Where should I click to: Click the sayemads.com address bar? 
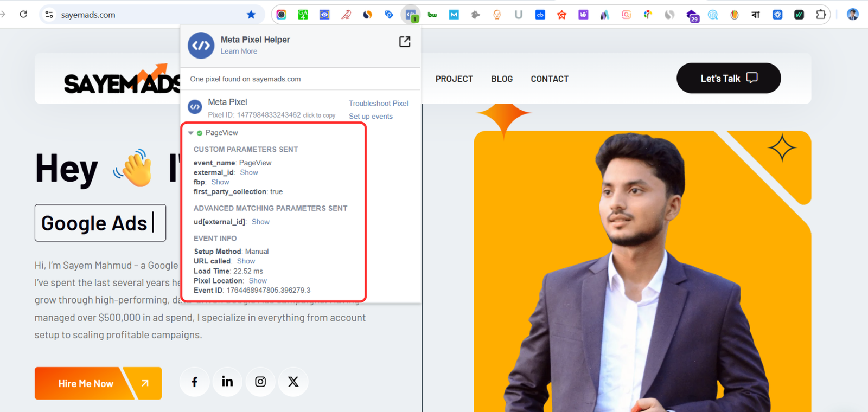click(146, 15)
